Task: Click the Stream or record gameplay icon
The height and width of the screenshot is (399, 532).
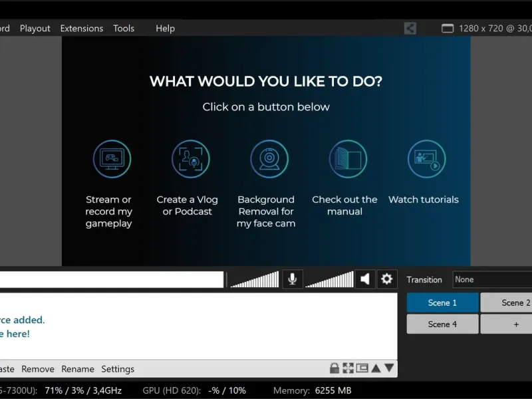Action: click(x=112, y=159)
